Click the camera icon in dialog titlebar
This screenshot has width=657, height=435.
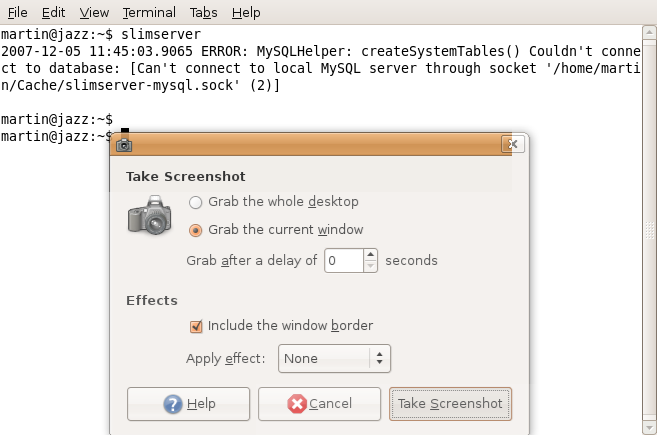(124, 144)
